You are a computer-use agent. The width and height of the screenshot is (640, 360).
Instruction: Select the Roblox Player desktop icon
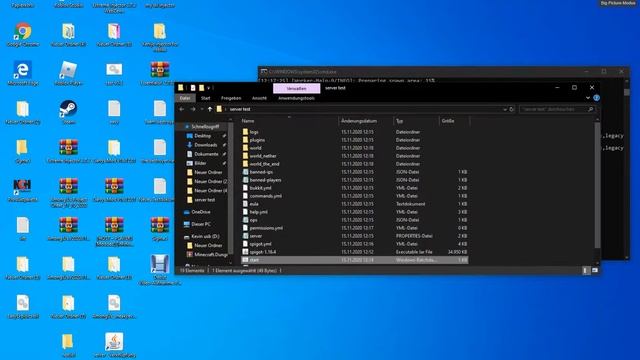68,70
